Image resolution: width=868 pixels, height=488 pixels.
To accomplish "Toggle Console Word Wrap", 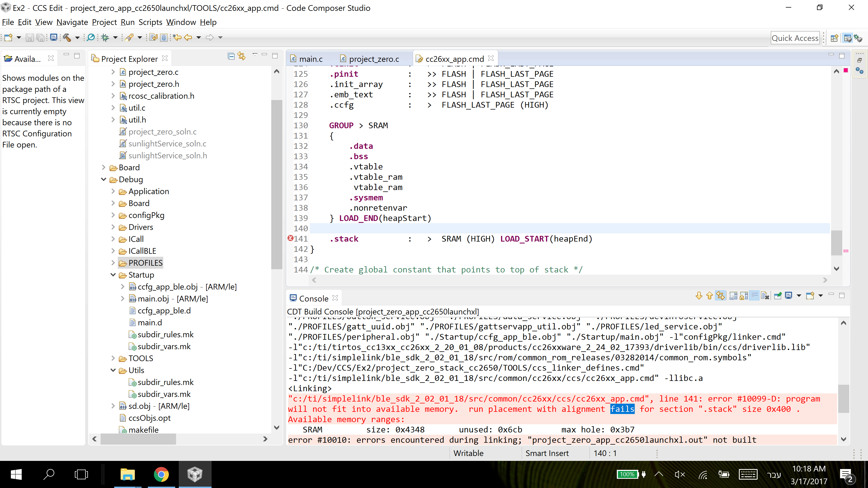I will point(754,296).
